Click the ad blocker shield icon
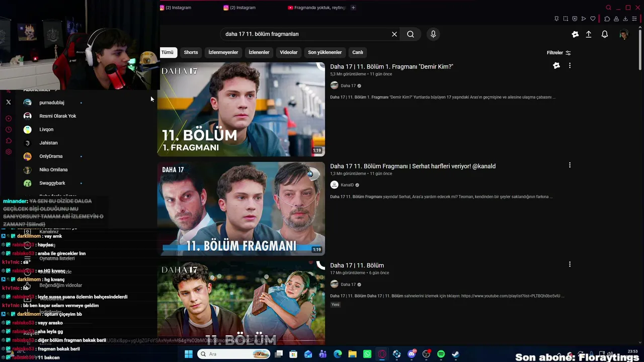The image size is (644, 362). (575, 19)
